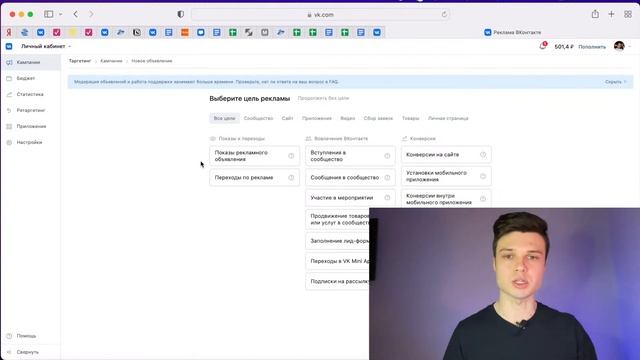Hide the notice banner with Скрыть
Image resolution: width=640 pixels, height=360 pixels.
(x=616, y=82)
